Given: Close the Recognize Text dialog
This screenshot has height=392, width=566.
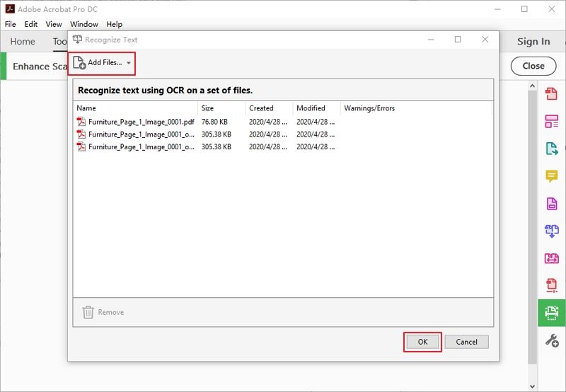Looking at the screenshot, I should pyautogui.click(x=485, y=40).
